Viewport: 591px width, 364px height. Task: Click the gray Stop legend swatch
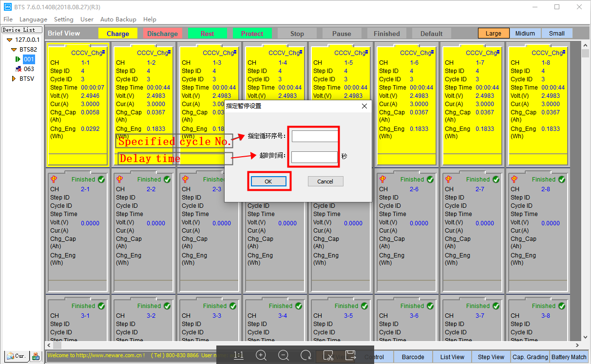point(297,34)
